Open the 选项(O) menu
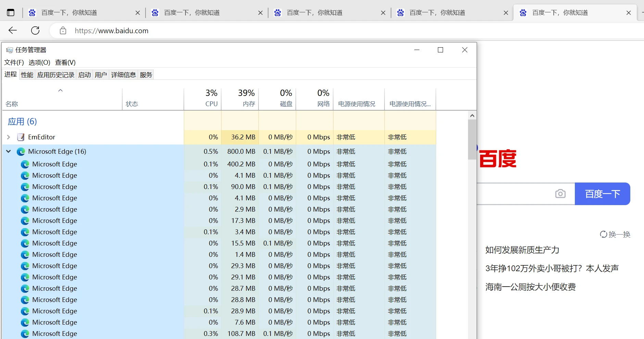The image size is (644, 339). pos(39,62)
